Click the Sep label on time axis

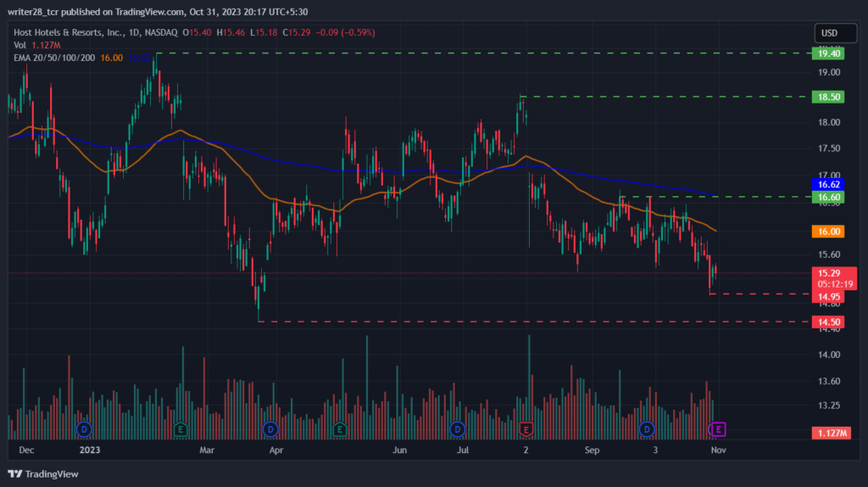(x=593, y=450)
